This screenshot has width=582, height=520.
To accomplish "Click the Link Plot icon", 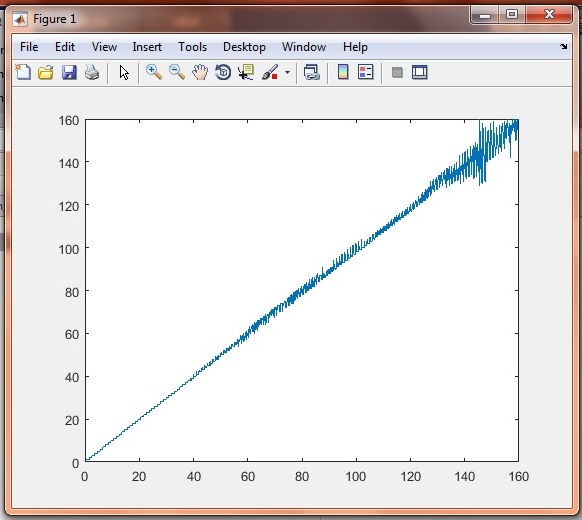I will pyautogui.click(x=311, y=72).
